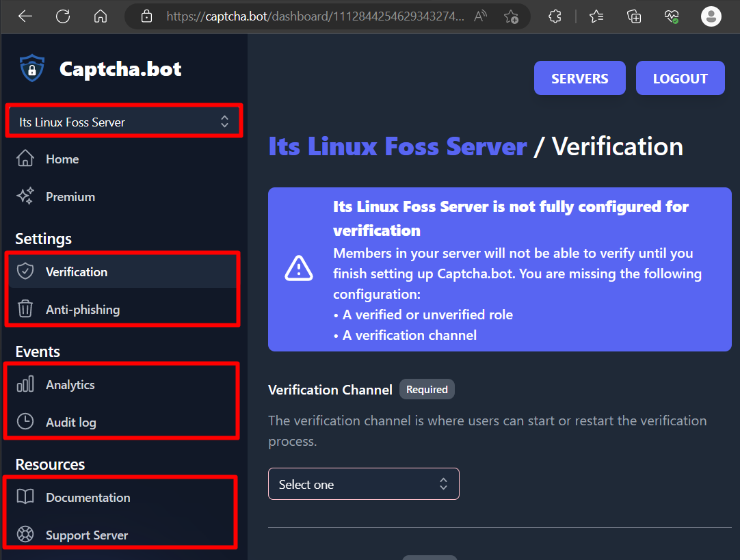Click the 'Events' sidebar section heading
Viewport: 740px width, 560px height.
38,351
